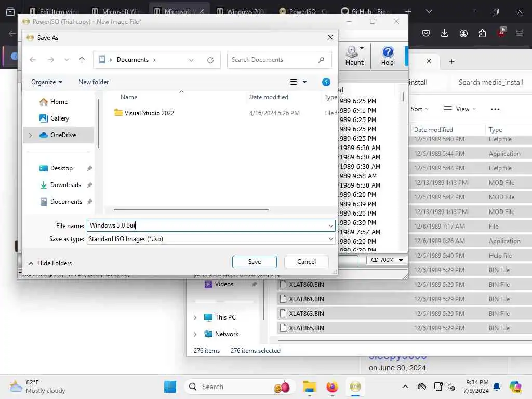This screenshot has height=399, width=532.
Task: List all browser tabs chevron
Action: tap(429, 11)
